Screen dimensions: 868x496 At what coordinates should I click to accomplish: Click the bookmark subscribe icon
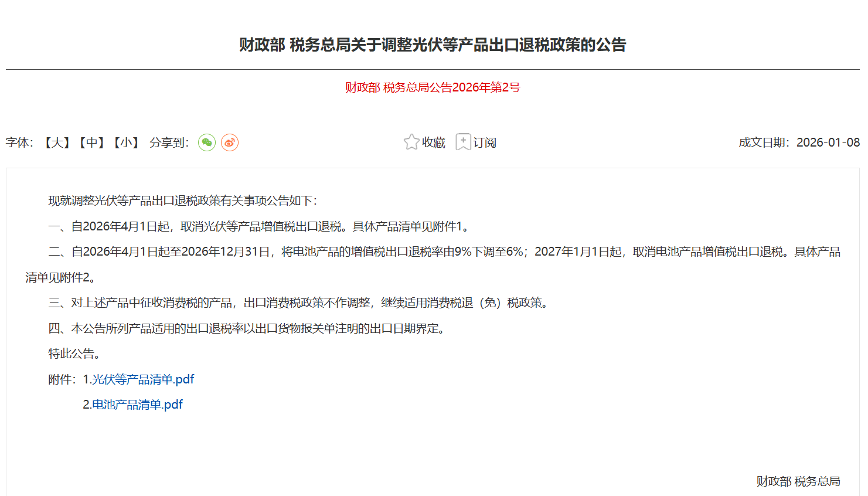point(463,142)
